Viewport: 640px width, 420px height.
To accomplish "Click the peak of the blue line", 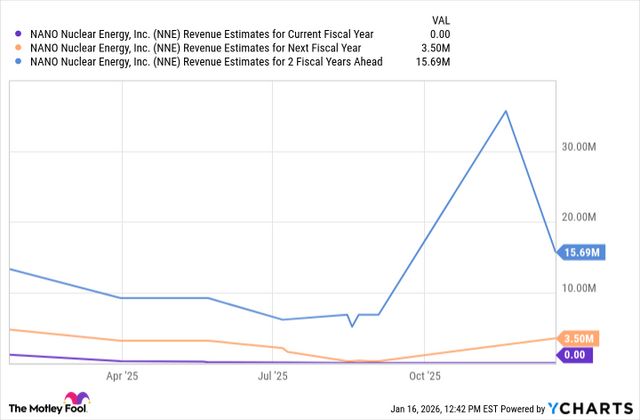I will click(x=506, y=111).
